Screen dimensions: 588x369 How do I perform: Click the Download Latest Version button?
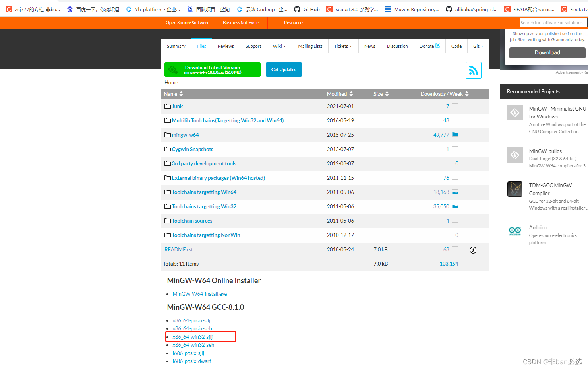click(x=213, y=70)
